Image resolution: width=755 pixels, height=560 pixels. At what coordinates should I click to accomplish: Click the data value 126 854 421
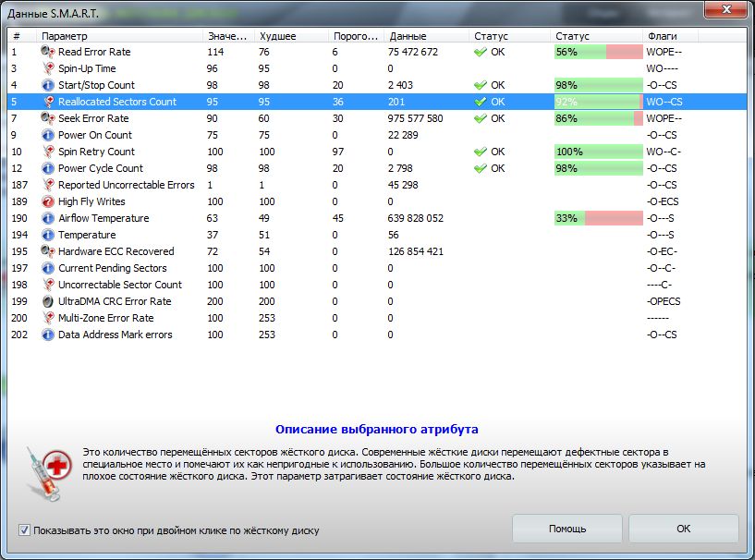pyautogui.click(x=416, y=251)
